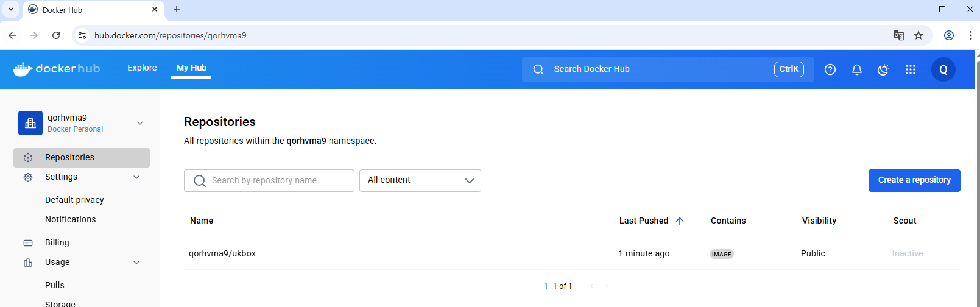This screenshot has width=980, height=307.
Task: Click the Visibility column header
Action: pyautogui.click(x=819, y=221)
